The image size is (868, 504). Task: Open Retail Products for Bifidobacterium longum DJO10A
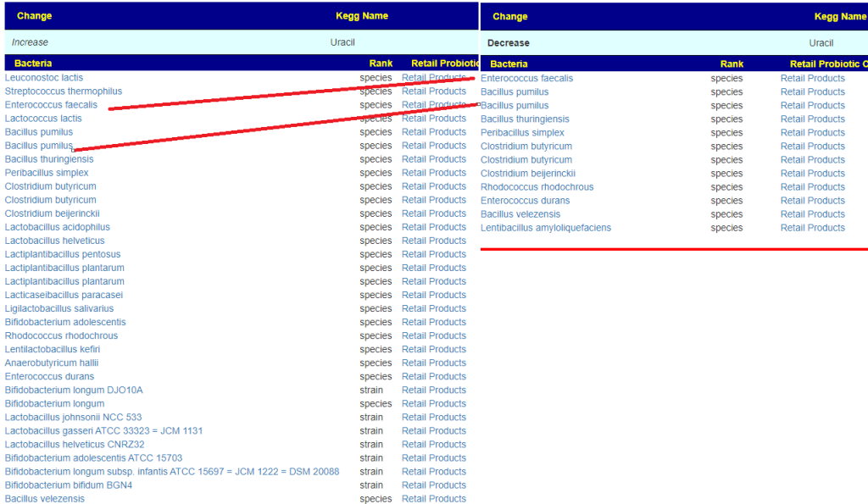(x=434, y=390)
